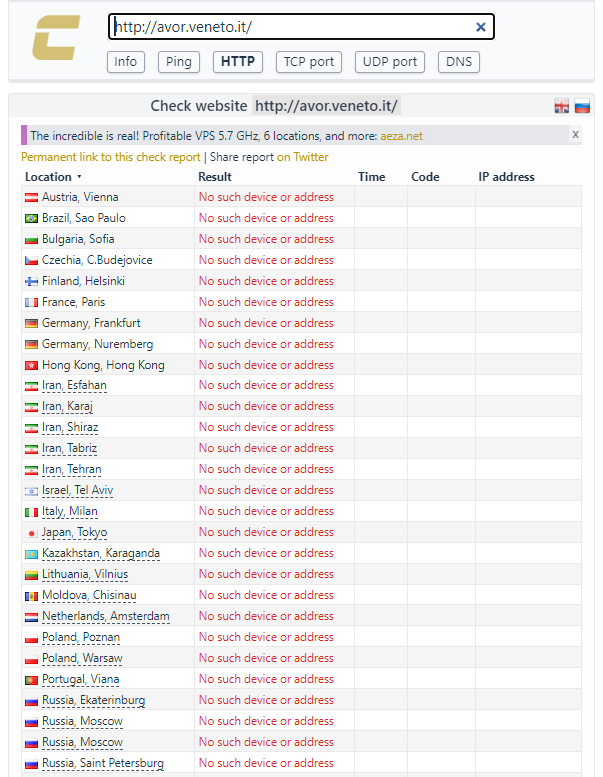Select the UDP port check

click(x=390, y=62)
